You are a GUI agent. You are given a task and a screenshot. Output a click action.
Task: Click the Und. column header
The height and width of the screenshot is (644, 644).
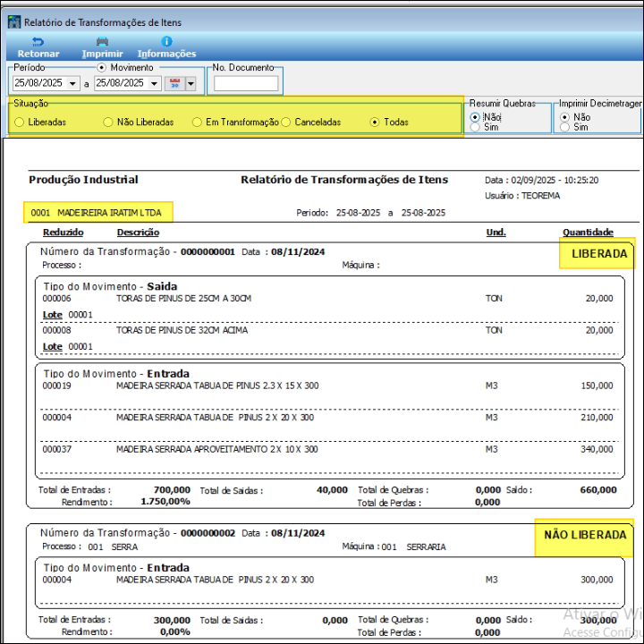pyautogui.click(x=496, y=233)
